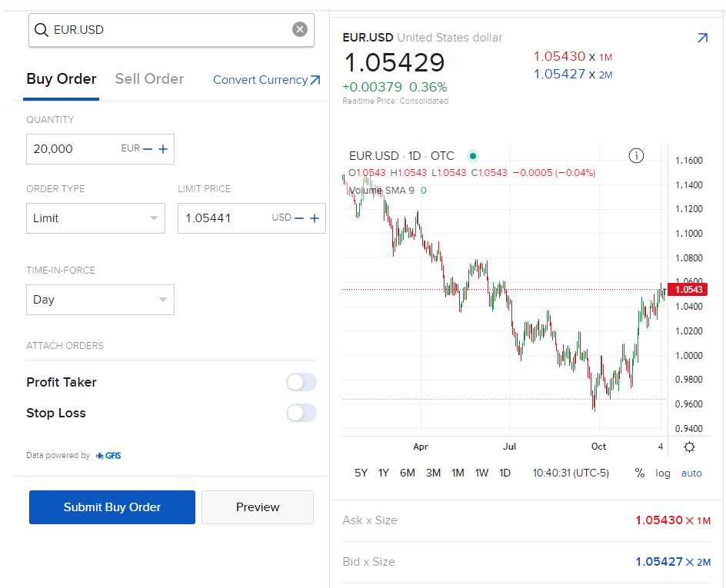The height and width of the screenshot is (588, 726).
Task: Click Ask x Size row value 1.05430
Action: click(659, 520)
